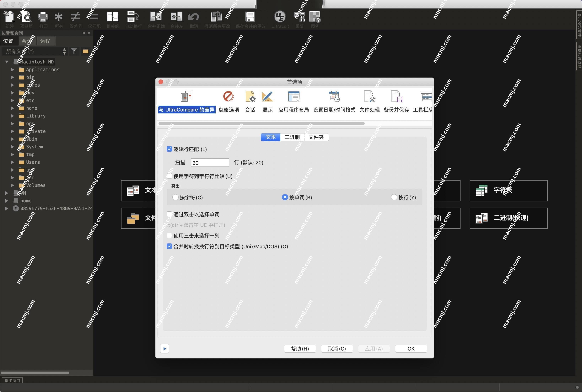
Task: Open the 二进制(快速) compare button
Action: [x=509, y=218]
